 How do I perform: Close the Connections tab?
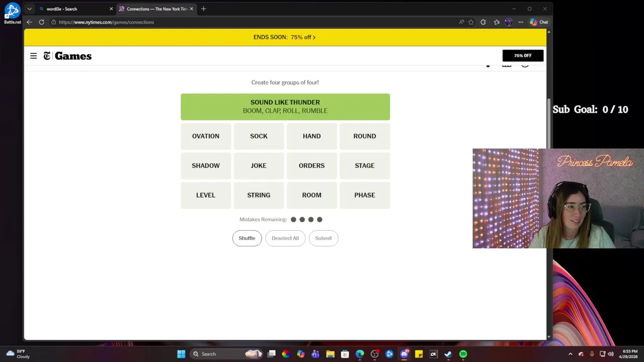tap(191, 9)
